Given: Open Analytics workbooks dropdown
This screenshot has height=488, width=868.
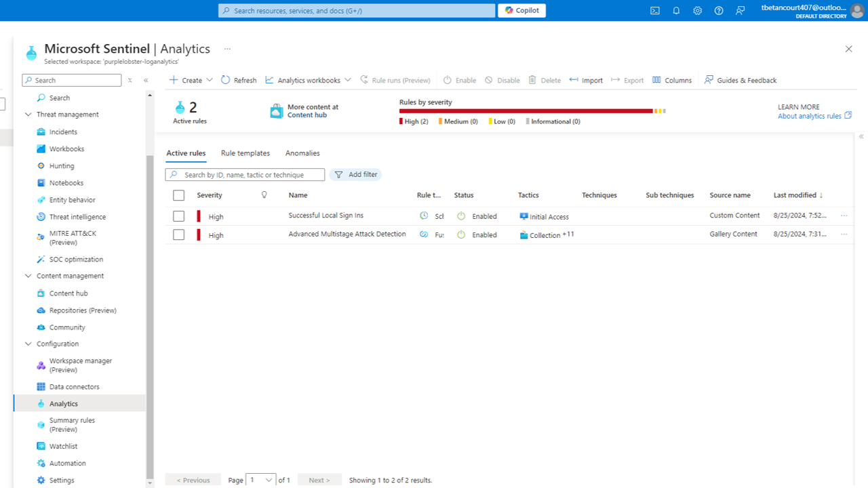Looking at the screenshot, I should [x=309, y=80].
